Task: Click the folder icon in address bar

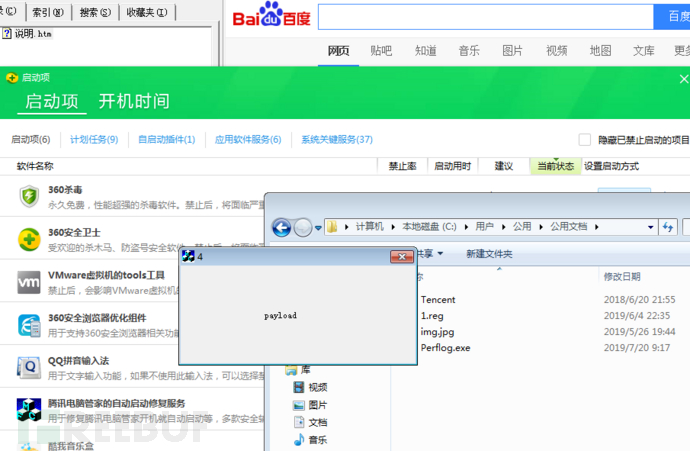Action: [332, 227]
